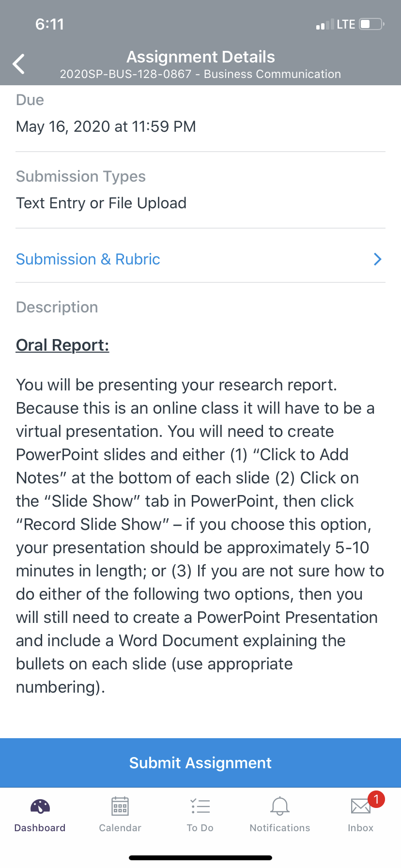
Task: Tap the battery indicator in status bar
Action: coord(371,24)
